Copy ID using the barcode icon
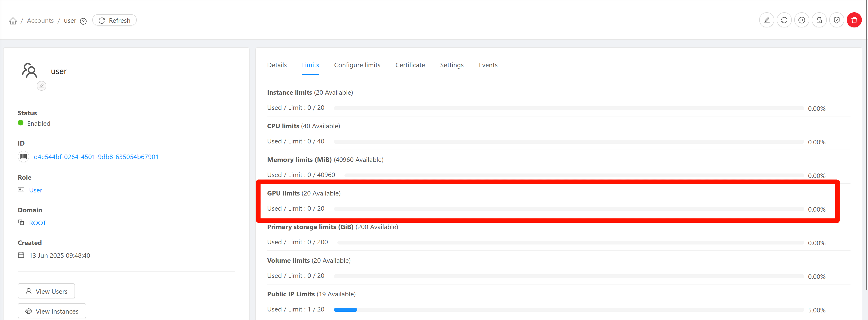Screen dimensions: 868x320 tap(23, 156)
